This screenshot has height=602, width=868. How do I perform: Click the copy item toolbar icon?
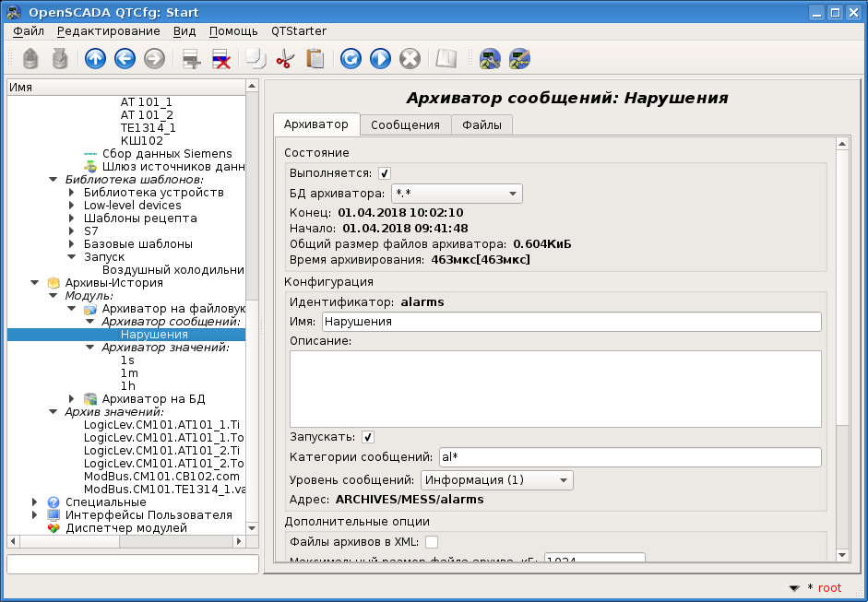256,59
